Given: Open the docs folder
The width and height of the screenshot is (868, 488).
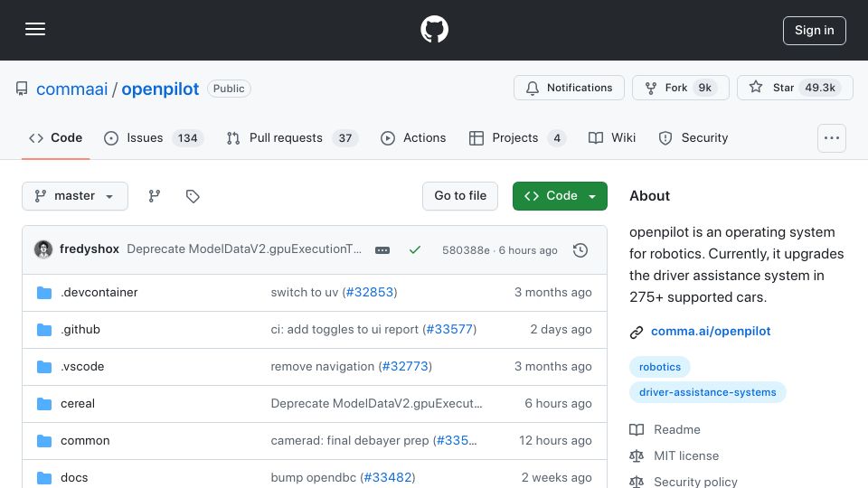Looking at the screenshot, I should 74,477.
